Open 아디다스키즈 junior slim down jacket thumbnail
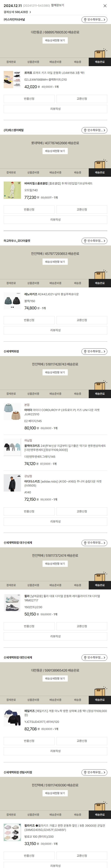The image size is (111, 868). (13, 483)
